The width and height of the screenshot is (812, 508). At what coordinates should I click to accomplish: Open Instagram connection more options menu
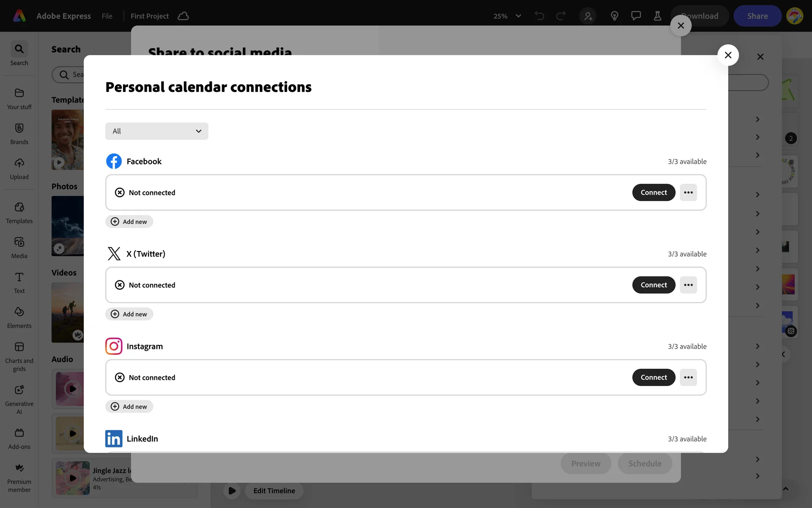pyautogui.click(x=688, y=378)
